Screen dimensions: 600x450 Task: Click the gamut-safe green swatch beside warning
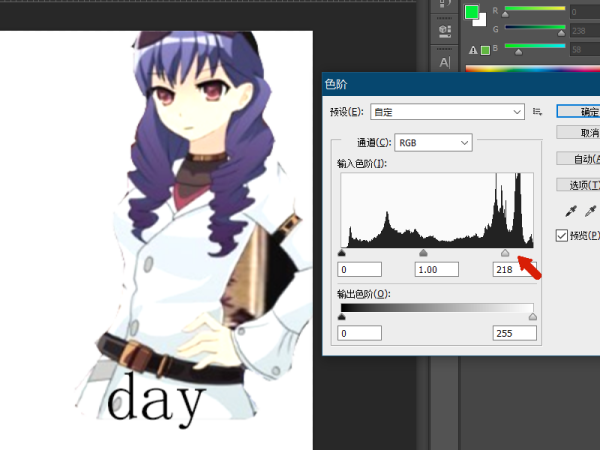point(485,50)
